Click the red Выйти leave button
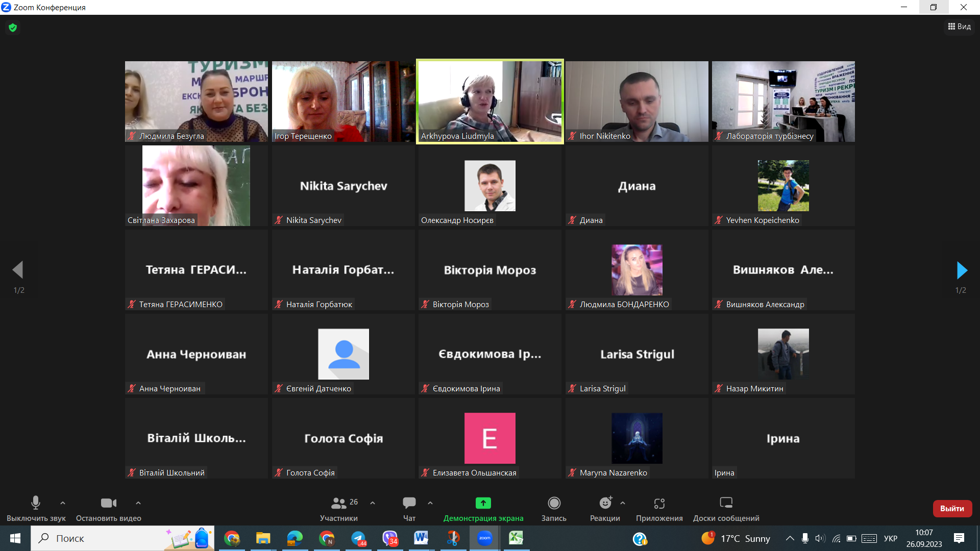This screenshot has width=980, height=551. tap(952, 509)
